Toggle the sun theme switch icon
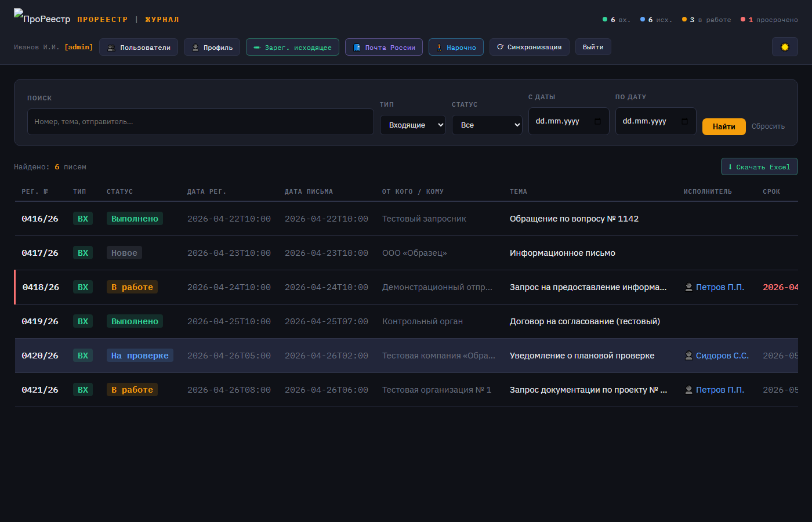 click(x=785, y=47)
